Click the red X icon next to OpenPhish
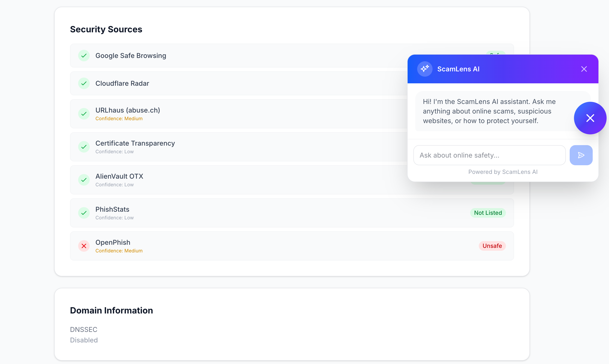This screenshot has width=609, height=364. (84, 246)
